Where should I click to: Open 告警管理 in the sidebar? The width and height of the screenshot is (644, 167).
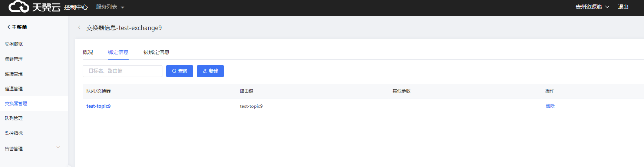14,149
